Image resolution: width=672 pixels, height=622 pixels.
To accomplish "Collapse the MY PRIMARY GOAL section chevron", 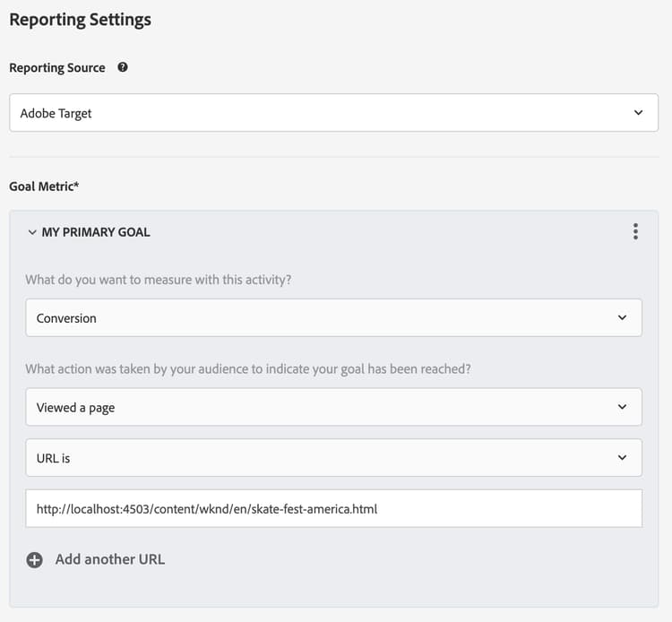I will [x=32, y=232].
